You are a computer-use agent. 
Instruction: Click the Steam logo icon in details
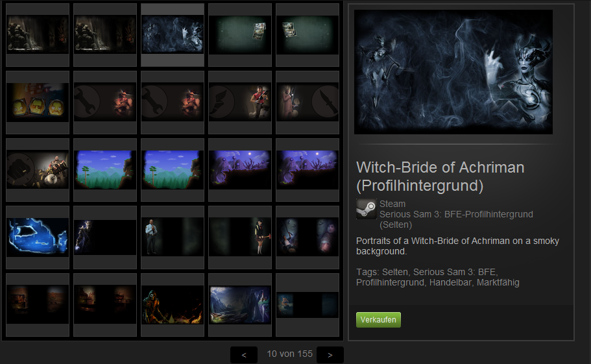pyautogui.click(x=367, y=209)
